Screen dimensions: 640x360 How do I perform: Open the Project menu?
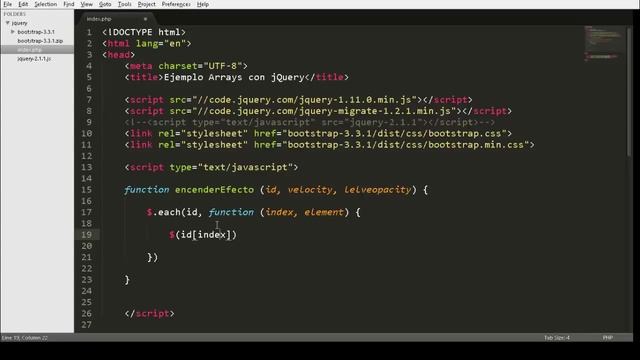pos(147,4)
